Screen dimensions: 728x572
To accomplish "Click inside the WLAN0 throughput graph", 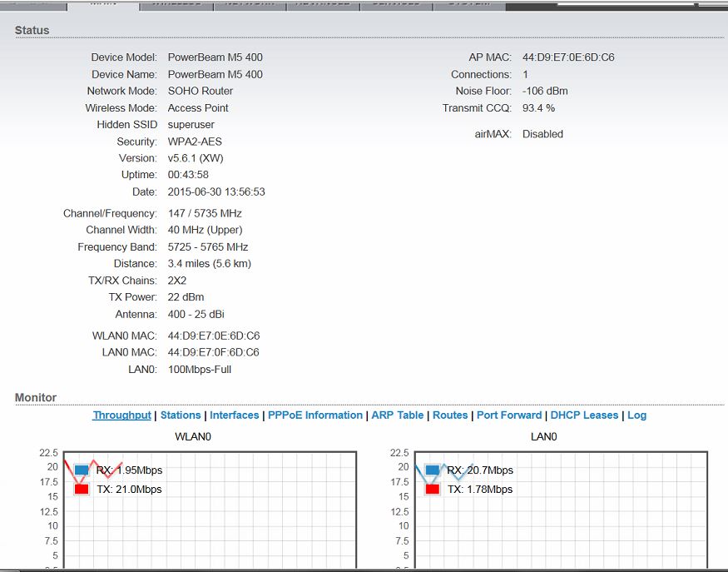I will pos(210,510).
